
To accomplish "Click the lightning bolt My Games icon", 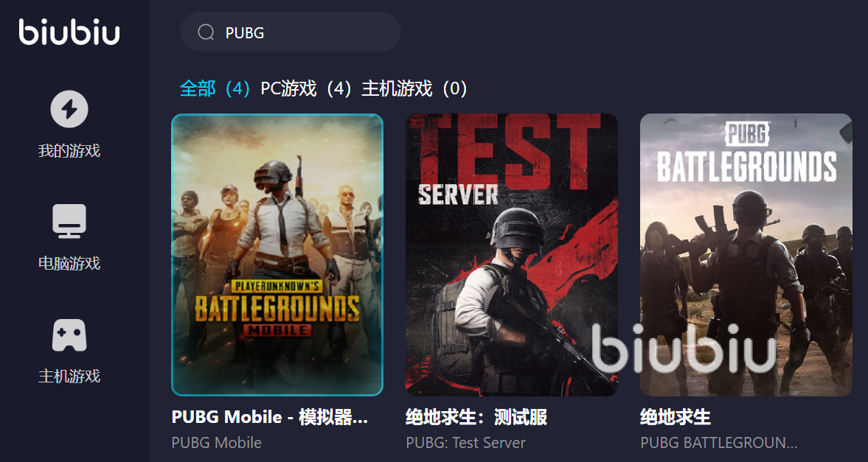I will [x=69, y=109].
